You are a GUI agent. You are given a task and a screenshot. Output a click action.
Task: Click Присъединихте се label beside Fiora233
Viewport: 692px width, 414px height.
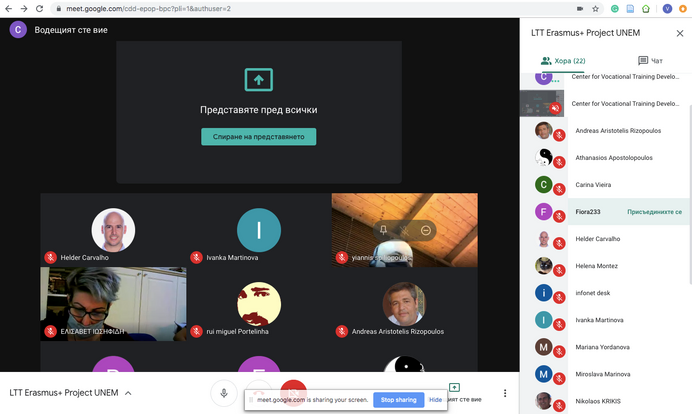pyautogui.click(x=654, y=212)
